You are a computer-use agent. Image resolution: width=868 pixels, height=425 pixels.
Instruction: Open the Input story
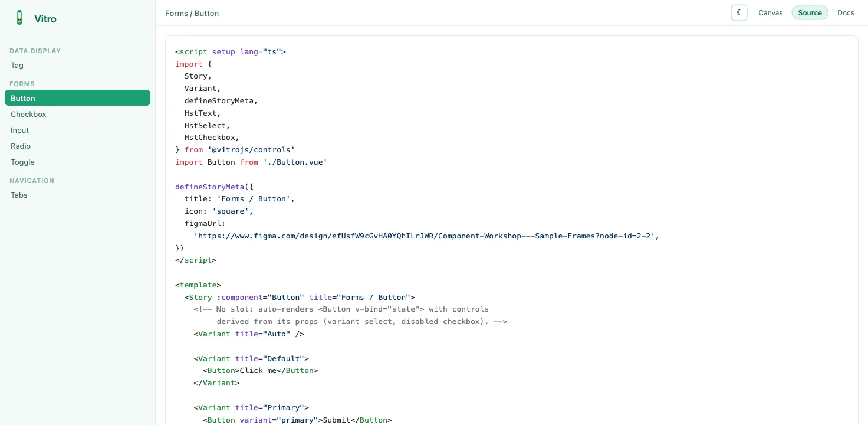click(x=77, y=130)
